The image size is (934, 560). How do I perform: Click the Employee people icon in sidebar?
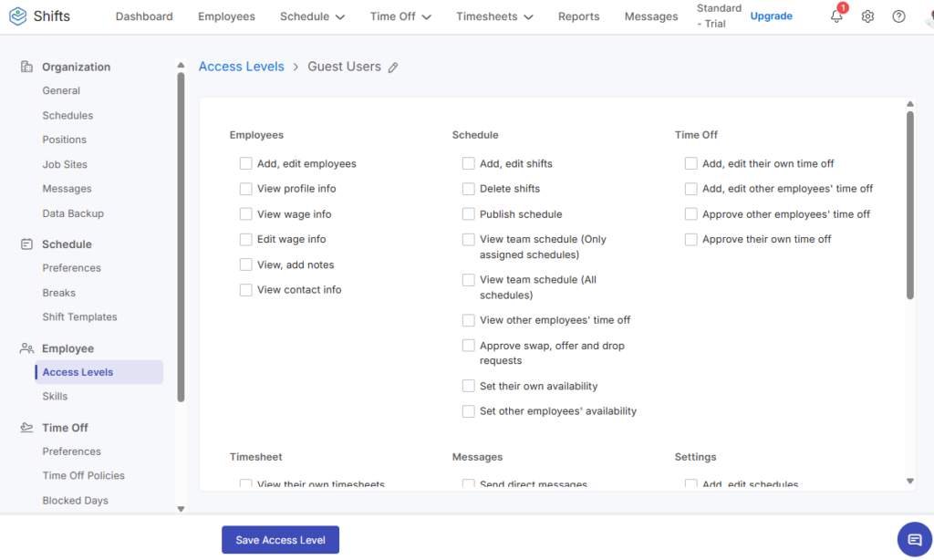[x=26, y=347]
